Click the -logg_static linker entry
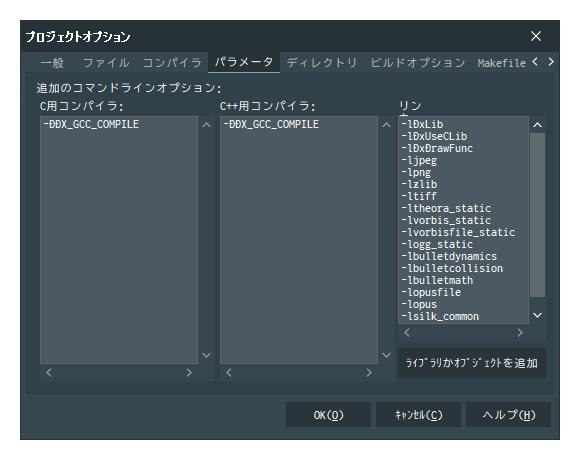The height and width of the screenshot is (460, 580). pyautogui.click(x=437, y=244)
